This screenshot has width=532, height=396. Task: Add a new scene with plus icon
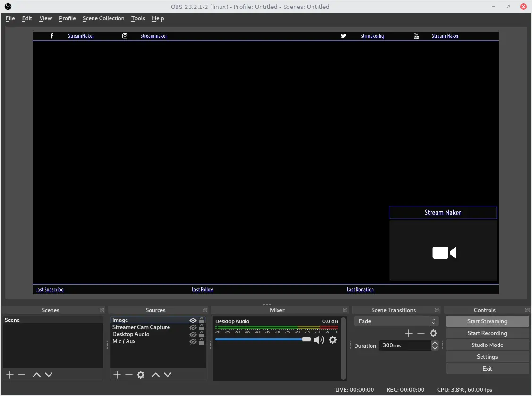[9, 375]
